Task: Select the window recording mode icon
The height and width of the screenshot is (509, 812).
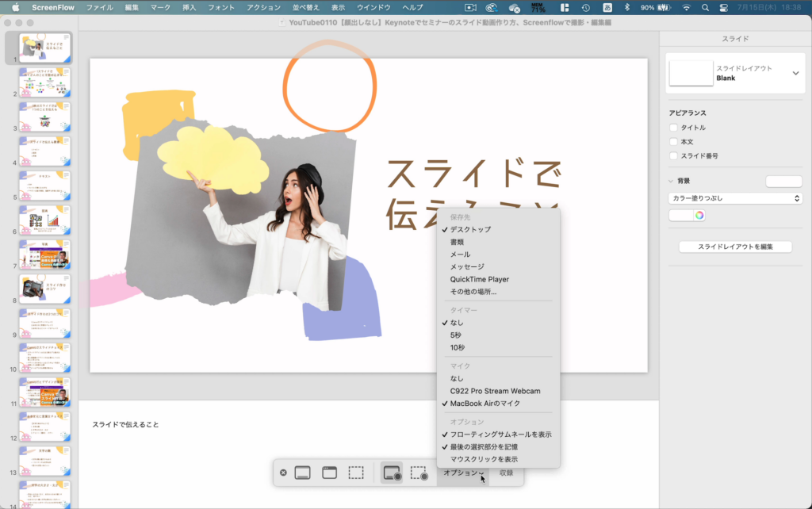Action: (x=328, y=473)
